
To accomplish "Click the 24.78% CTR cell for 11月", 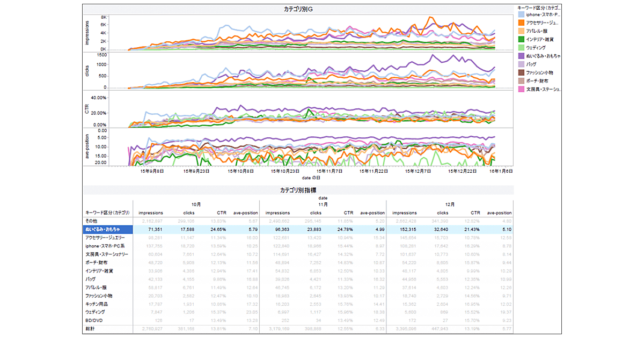I will (345, 229).
